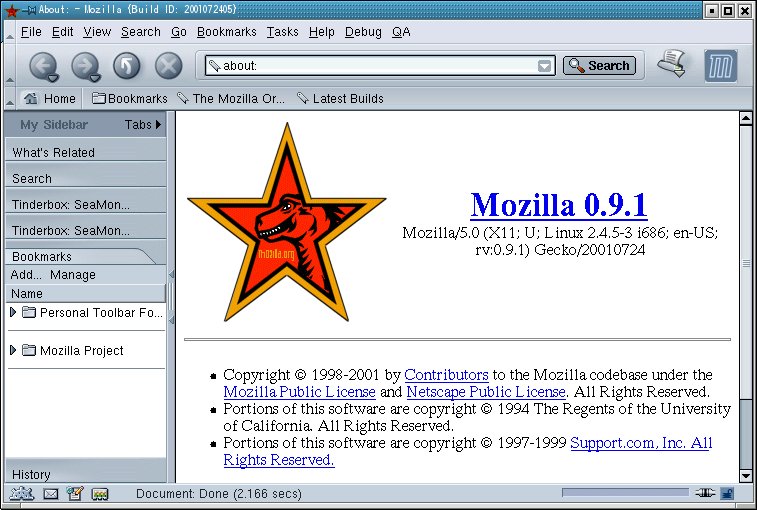Screen dimensions: 757x510
Task: Open the Tasks menu
Action: click(282, 32)
